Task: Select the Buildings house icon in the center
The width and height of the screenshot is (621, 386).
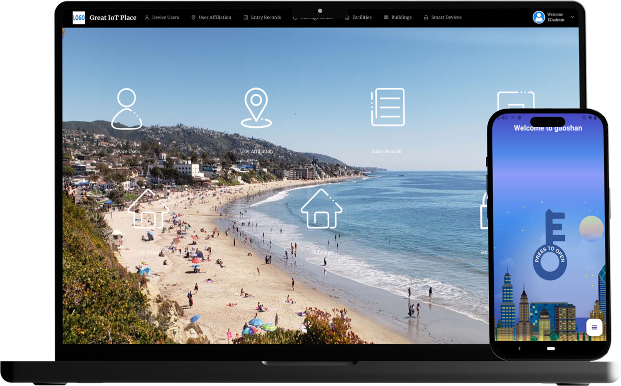Action: pyautogui.click(x=321, y=209)
